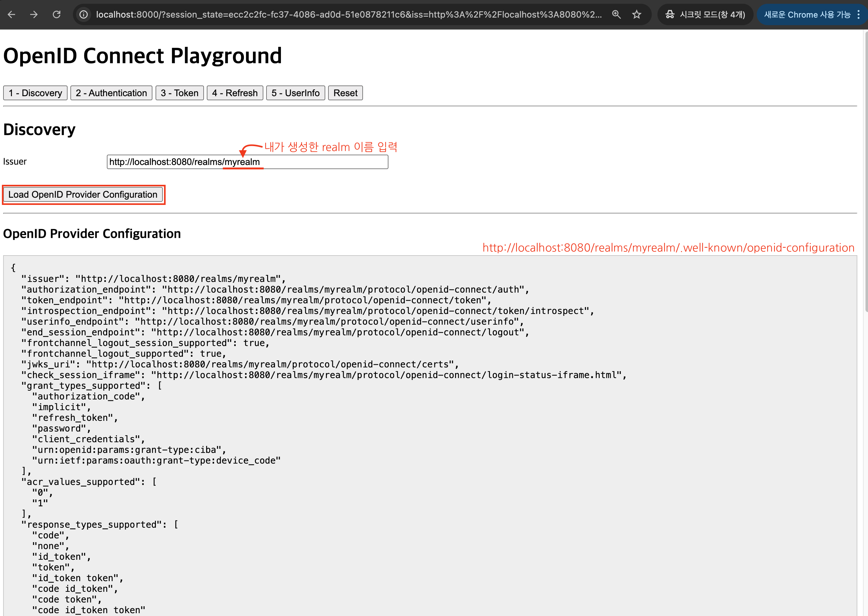
Task: Click Load OpenID Provider Configuration button
Action: pyautogui.click(x=83, y=195)
